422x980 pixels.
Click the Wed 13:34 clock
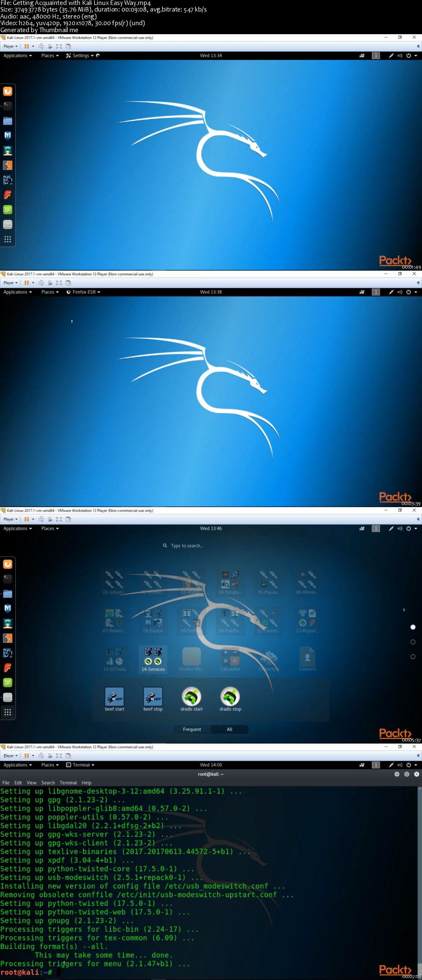211,56
